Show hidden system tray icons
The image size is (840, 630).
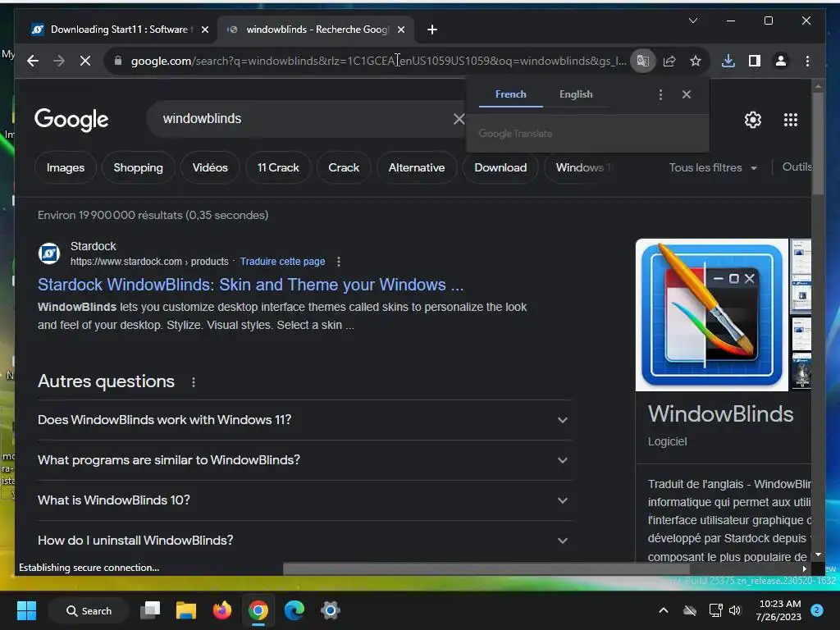point(663,610)
